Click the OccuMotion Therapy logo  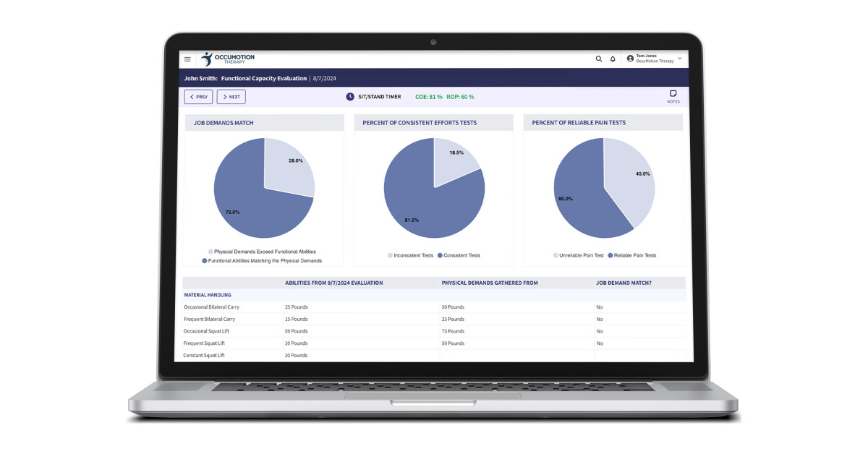pos(228,59)
